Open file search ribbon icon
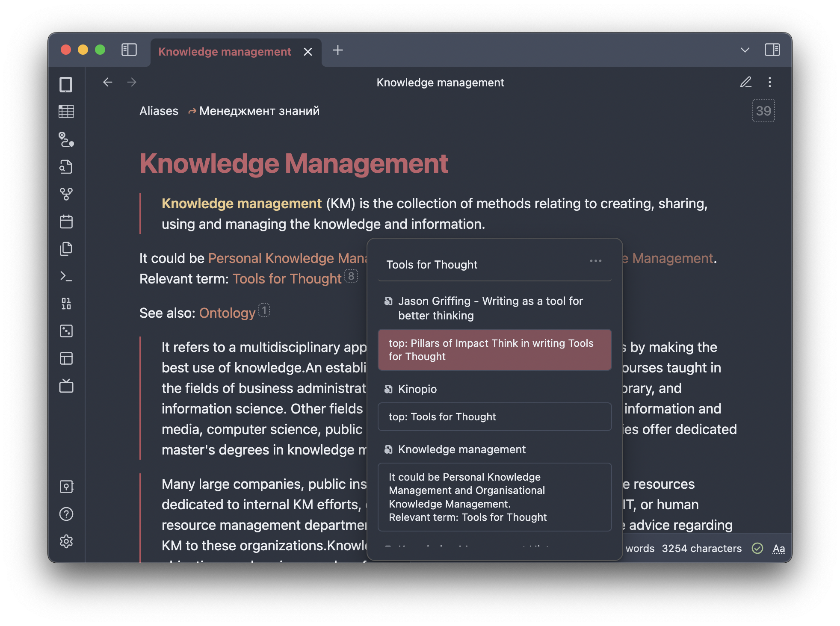The width and height of the screenshot is (840, 626). [66, 167]
